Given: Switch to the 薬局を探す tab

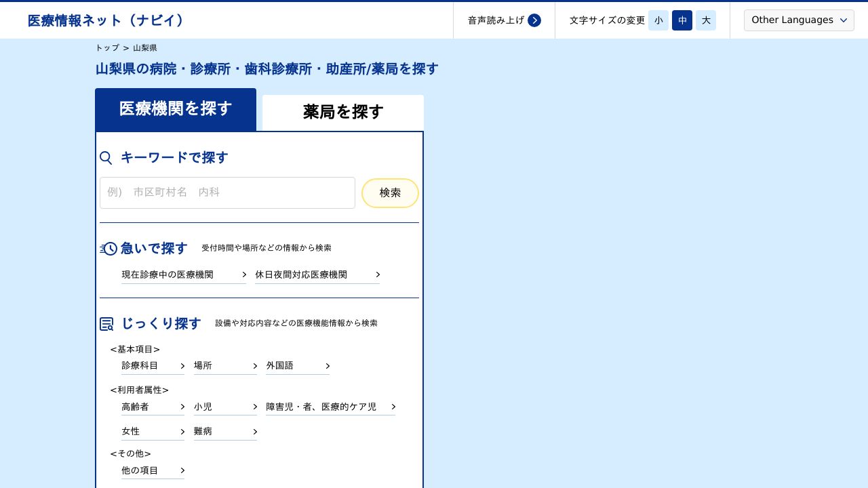Looking at the screenshot, I should [x=342, y=112].
